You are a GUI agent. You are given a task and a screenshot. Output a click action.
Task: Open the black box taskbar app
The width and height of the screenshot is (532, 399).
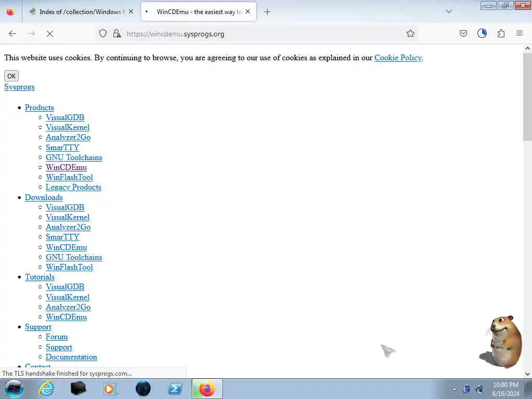tap(78, 389)
